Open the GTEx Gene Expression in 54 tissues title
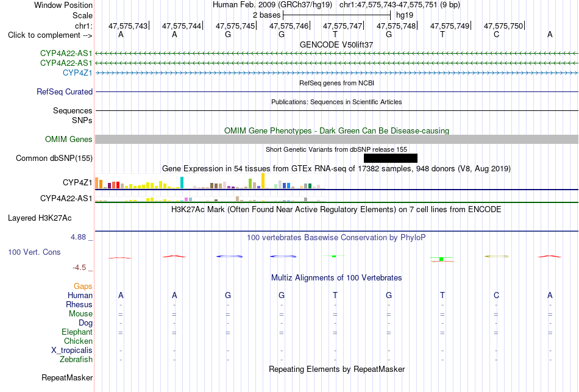 [x=336, y=169]
